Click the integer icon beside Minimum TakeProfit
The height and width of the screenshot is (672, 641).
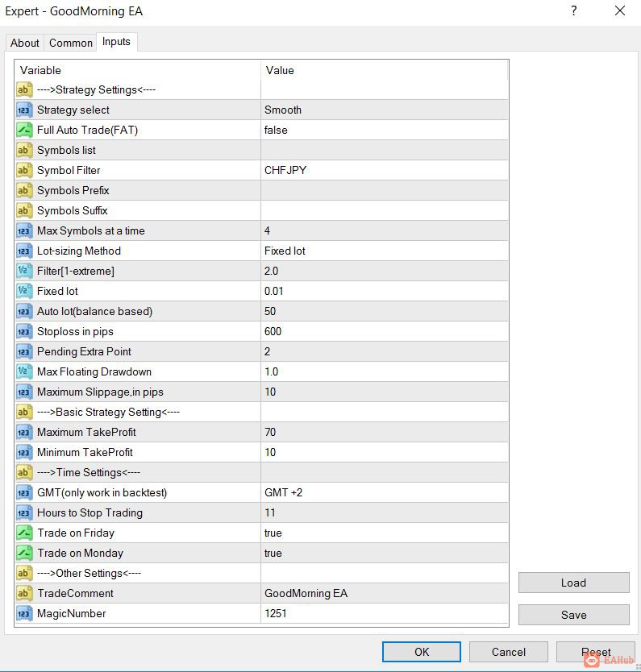[x=24, y=452]
